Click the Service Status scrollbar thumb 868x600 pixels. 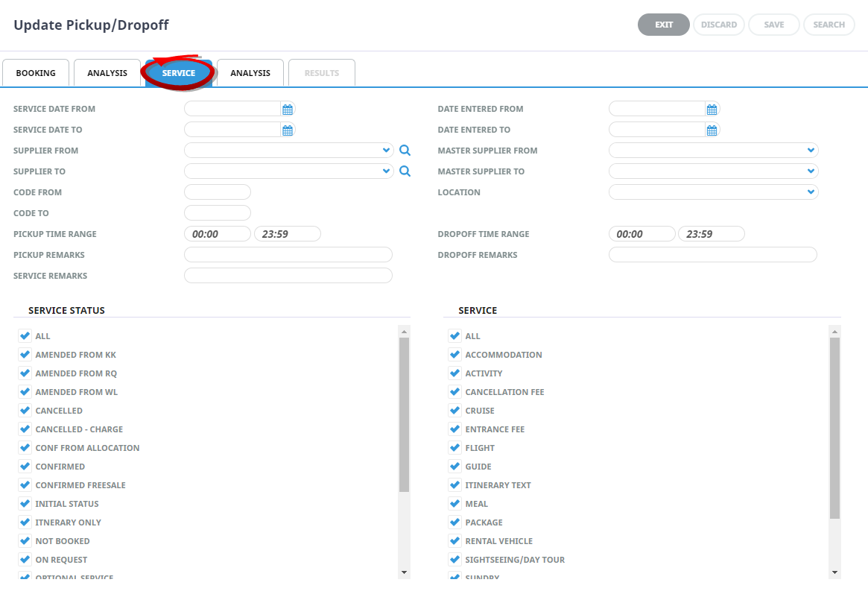tap(404, 414)
